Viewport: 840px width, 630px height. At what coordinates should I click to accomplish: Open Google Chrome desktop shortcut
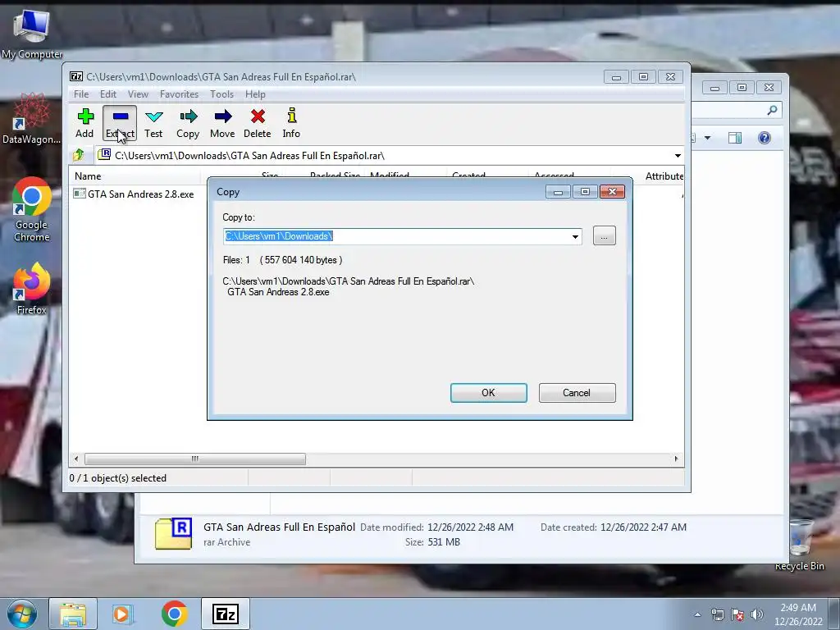tap(32, 209)
